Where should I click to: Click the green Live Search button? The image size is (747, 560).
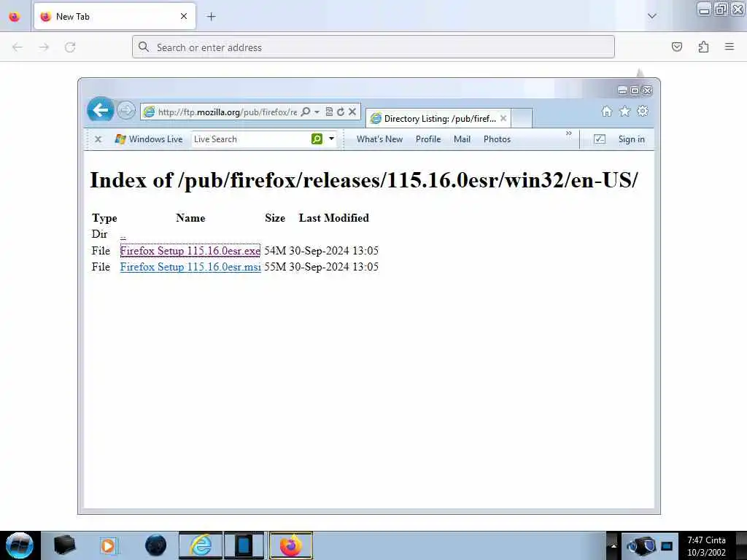(x=317, y=139)
